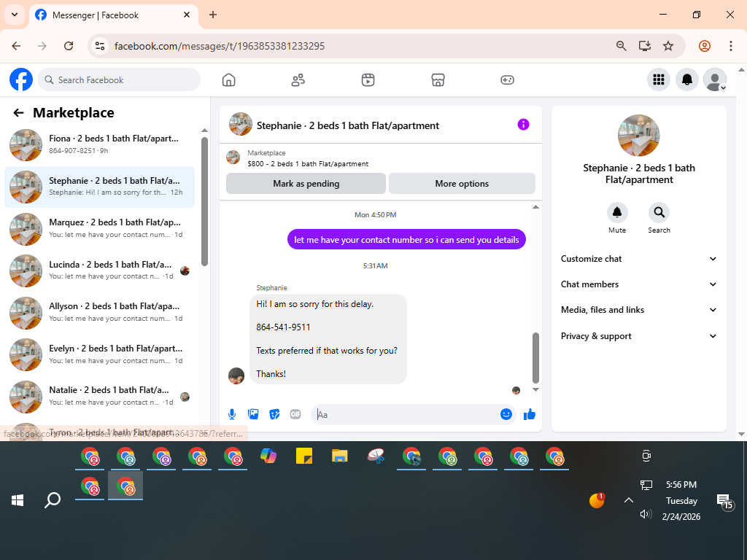Show hidden system tray icons
The width and height of the screenshot is (747, 560).
(629, 500)
